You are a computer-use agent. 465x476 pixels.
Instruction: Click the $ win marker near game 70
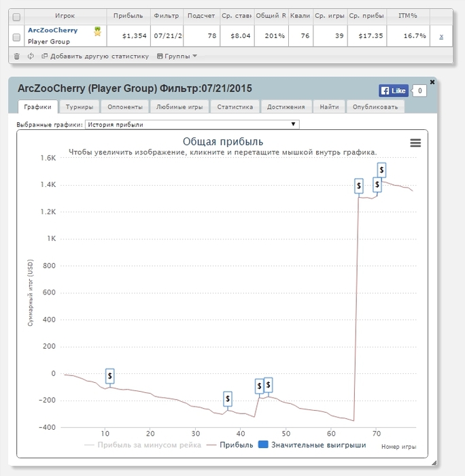click(377, 184)
